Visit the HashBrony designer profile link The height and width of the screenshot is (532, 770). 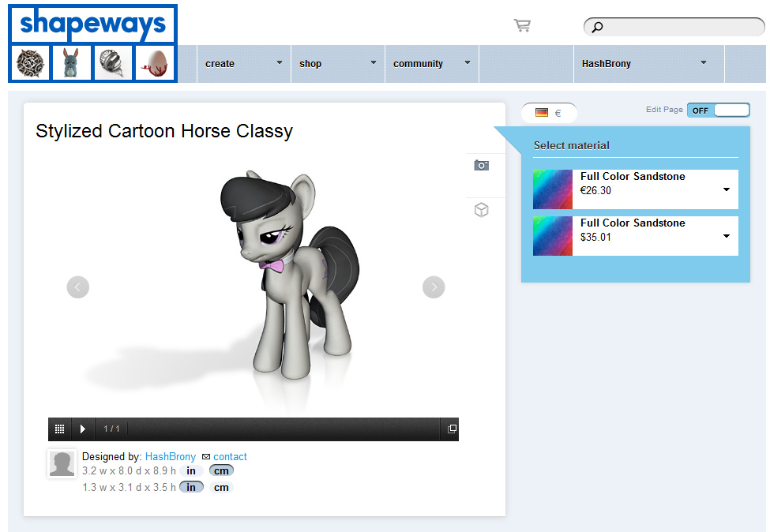click(171, 456)
